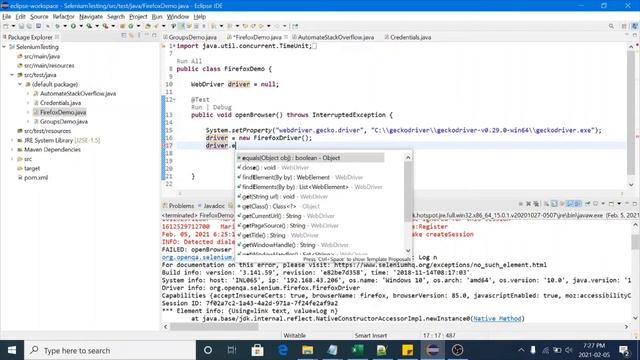This screenshot has height=360, width=640.
Task: Click the New Java Class icon
Action: tap(131, 26)
